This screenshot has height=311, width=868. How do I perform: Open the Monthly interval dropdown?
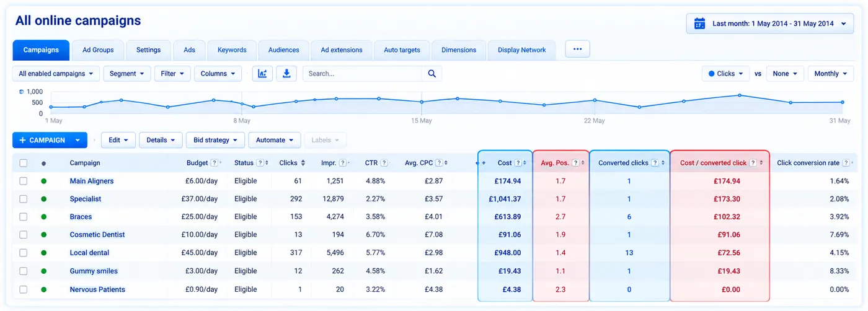(831, 74)
